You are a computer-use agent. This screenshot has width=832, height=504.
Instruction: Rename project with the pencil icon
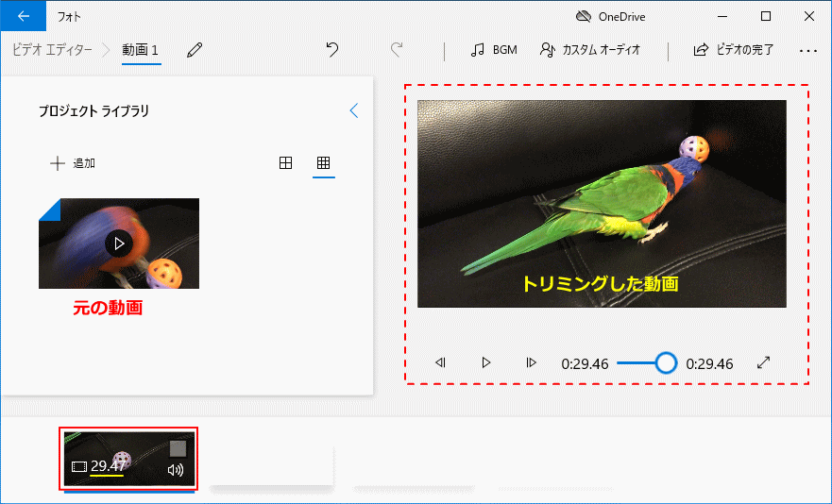pos(195,50)
